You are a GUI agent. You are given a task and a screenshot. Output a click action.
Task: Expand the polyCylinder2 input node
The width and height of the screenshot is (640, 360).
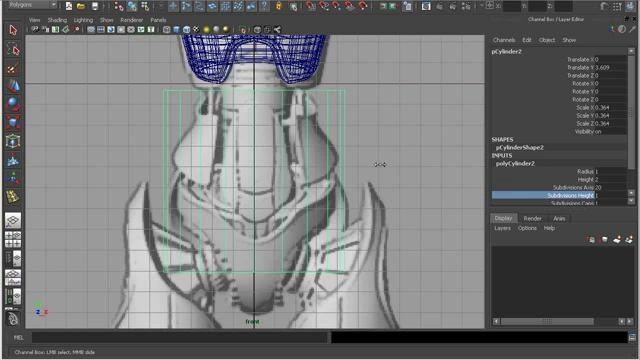(x=515, y=164)
